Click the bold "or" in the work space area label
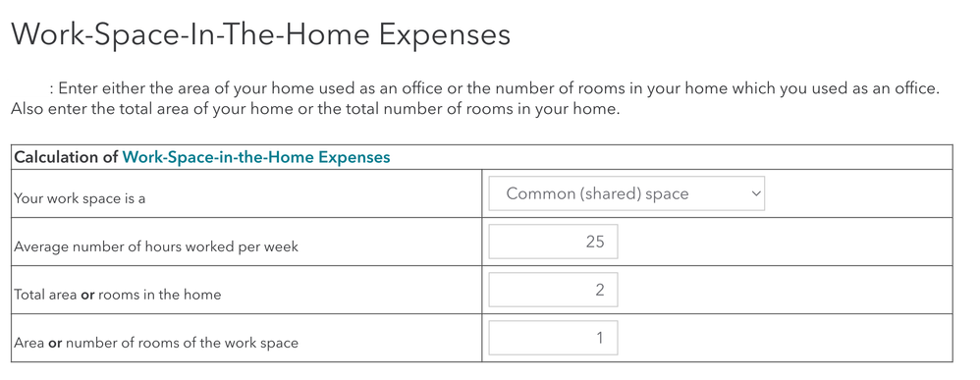 click(55, 343)
